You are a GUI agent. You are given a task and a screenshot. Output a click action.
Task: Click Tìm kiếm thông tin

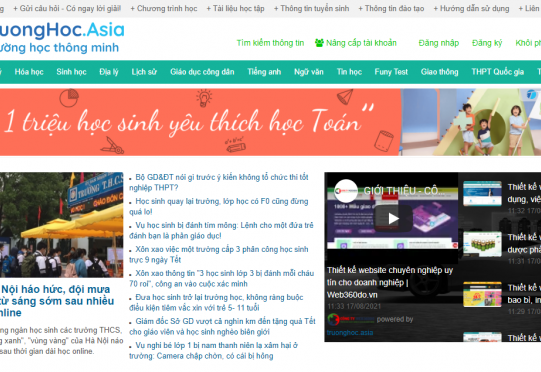[270, 43]
